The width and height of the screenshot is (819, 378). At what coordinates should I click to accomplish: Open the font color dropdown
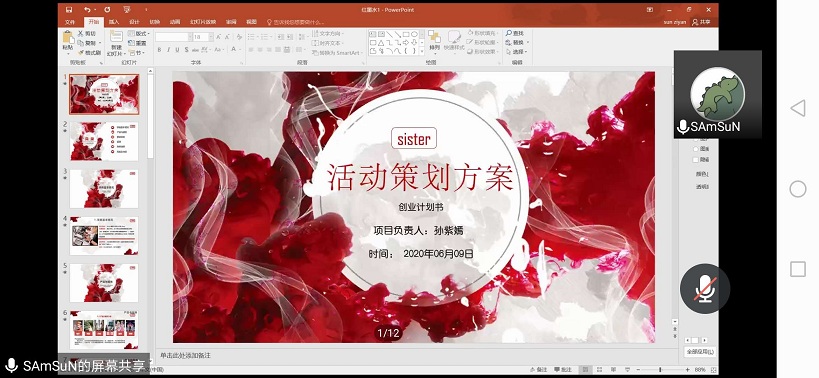pyautogui.click(x=240, y=50)
